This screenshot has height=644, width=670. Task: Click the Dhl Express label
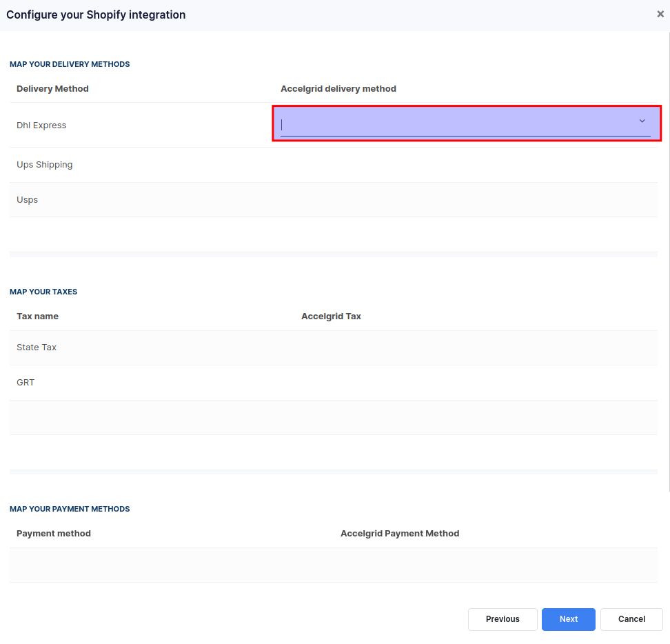(41, 125)
